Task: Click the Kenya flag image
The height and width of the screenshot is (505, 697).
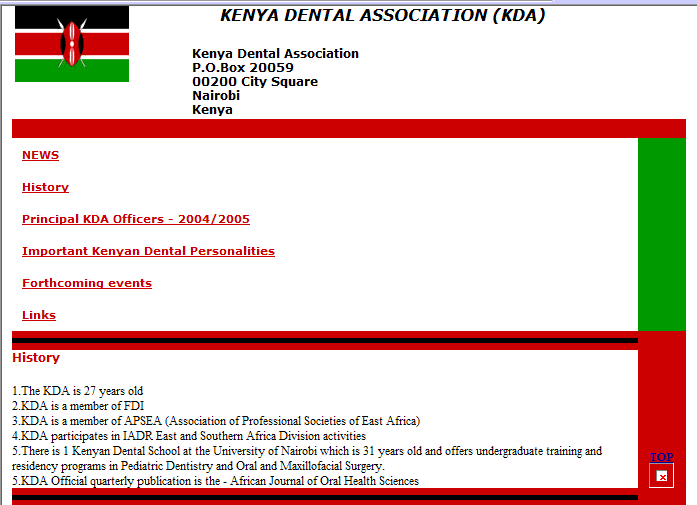Action: (x=72, y=44)
